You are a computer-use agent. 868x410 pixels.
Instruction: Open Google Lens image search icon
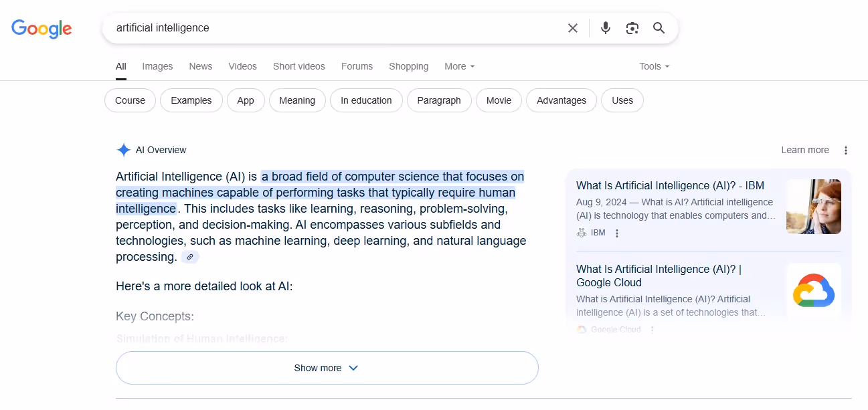pyautogui.click(x=632, y=28)
